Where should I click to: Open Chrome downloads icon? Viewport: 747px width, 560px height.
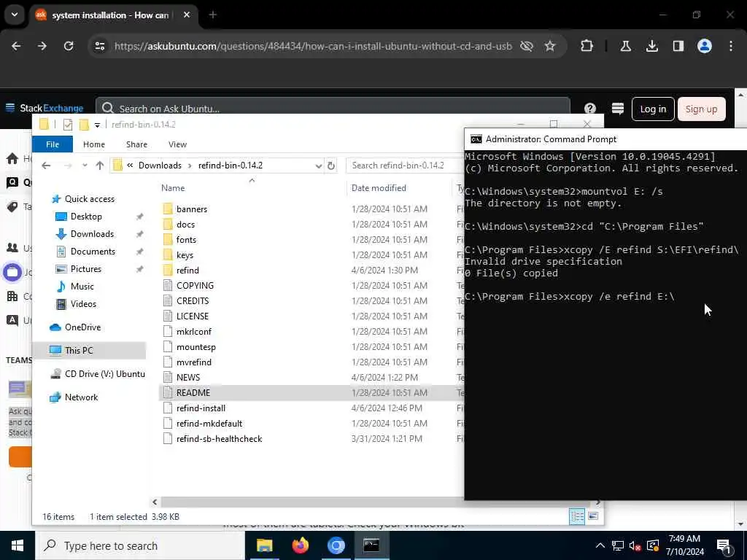(651, 46)
